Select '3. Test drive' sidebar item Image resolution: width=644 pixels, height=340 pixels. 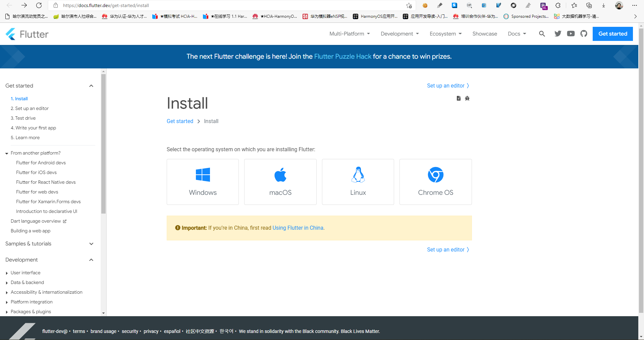click(23, 118)
